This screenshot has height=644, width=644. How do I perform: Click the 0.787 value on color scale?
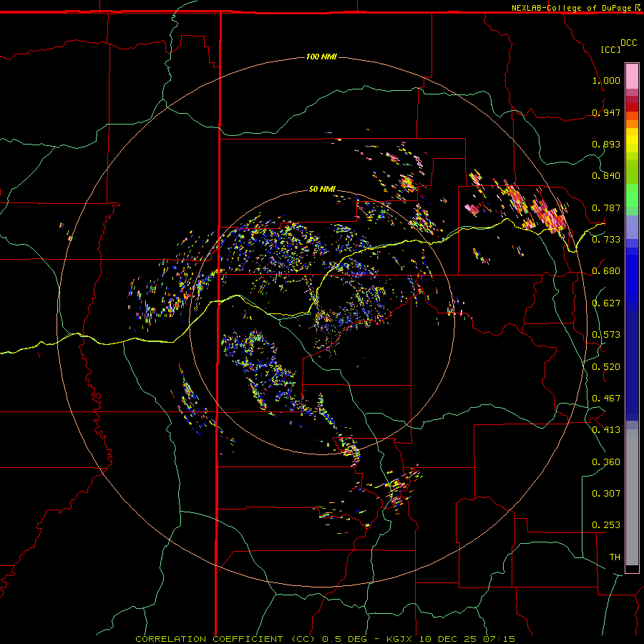[x=606, y=208]
